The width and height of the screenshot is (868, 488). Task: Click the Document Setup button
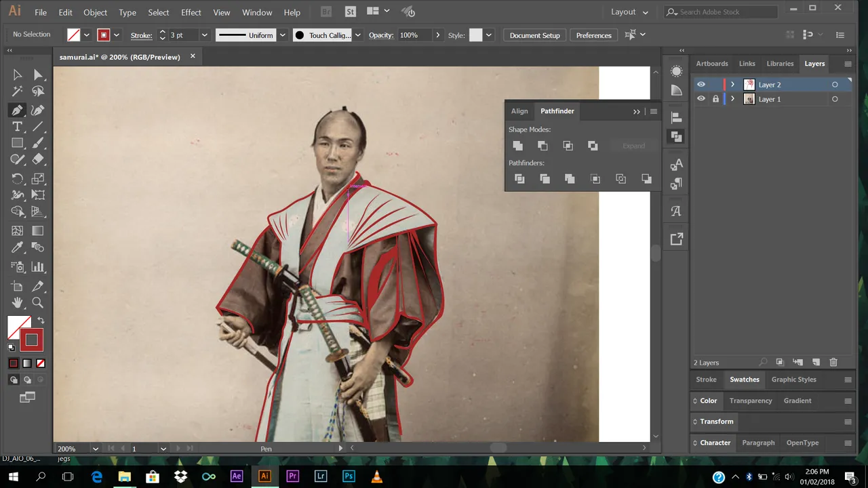535,35
